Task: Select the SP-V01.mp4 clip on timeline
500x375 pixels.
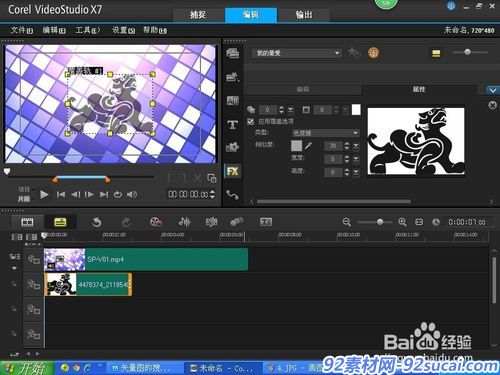Action: [x=146, y=259]
